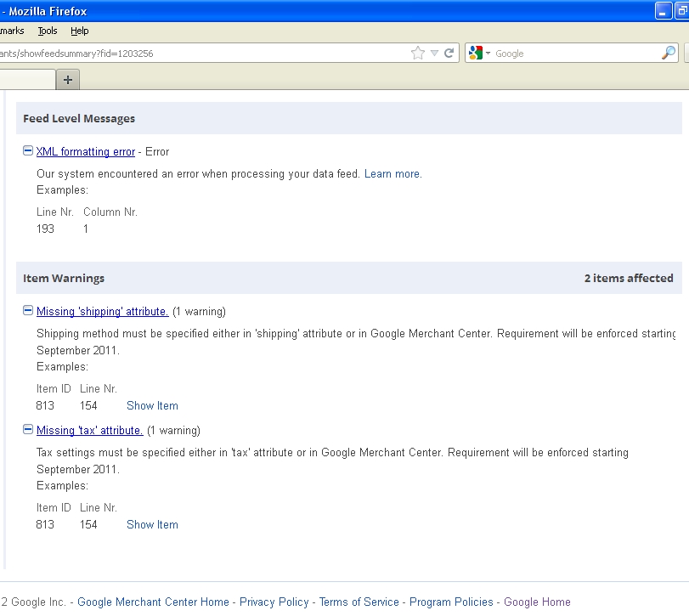
Task: Go to Google Merchant Center Home
Action: 154,602
